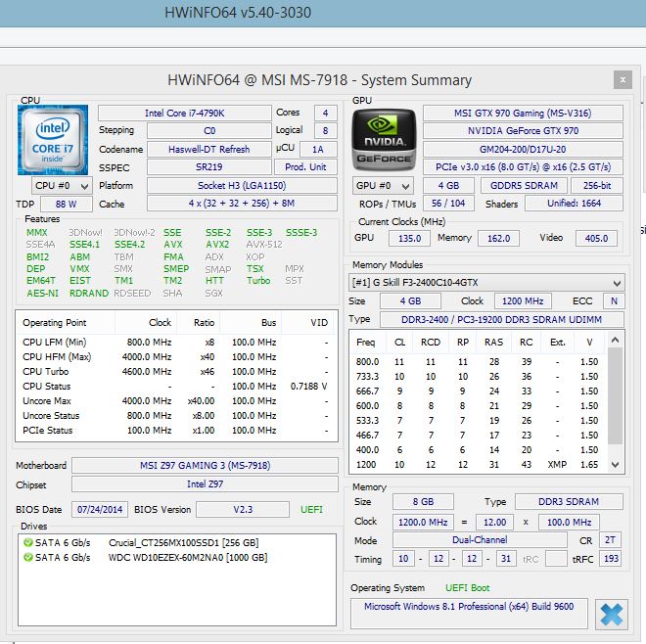Click the memory timings scrollbar thumb
The width and height of the screenshot is (646, 644).
615,396
